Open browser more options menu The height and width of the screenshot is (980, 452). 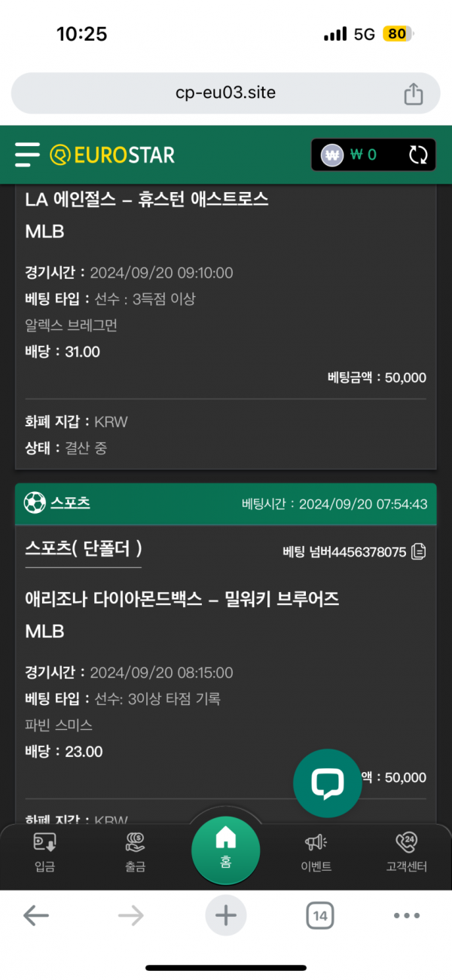[x=407, y=916]
